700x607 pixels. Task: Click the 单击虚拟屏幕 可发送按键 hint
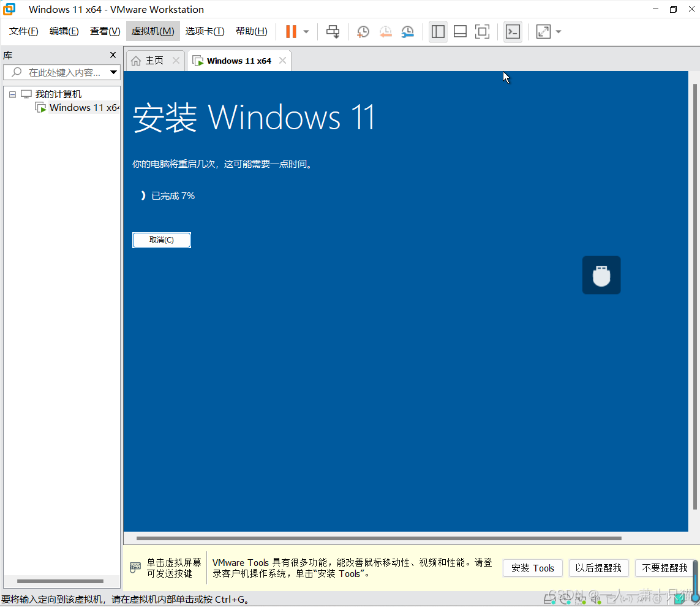[174, 568]
